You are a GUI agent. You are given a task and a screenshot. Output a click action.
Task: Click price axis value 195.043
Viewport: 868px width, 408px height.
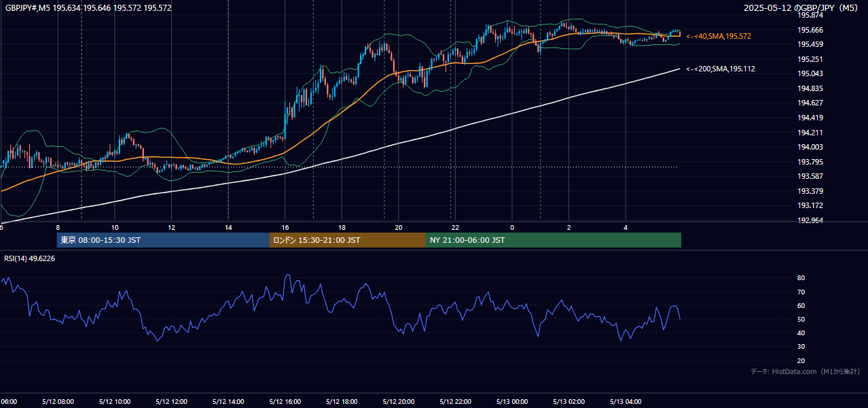point(810,73)
